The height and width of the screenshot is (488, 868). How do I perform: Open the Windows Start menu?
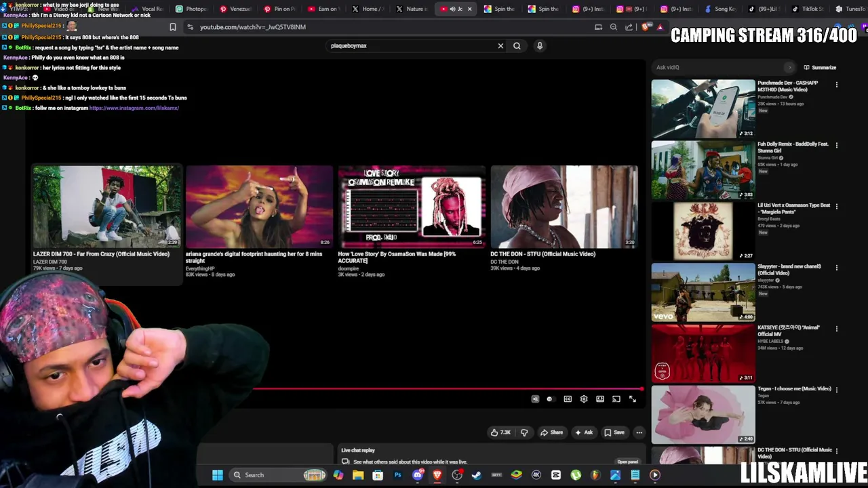[x=218, y=475]
